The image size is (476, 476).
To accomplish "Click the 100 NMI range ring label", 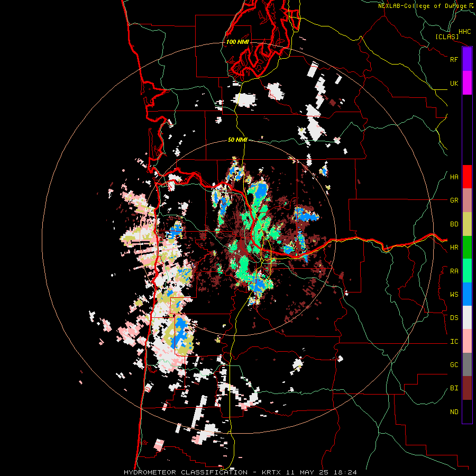I will coord(237,42).
